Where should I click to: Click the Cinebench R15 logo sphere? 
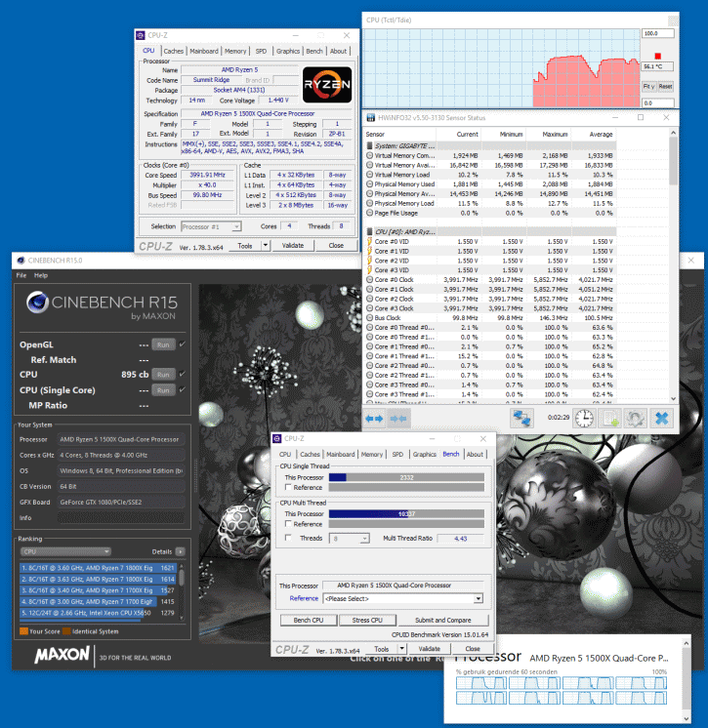tap(37, 303)
